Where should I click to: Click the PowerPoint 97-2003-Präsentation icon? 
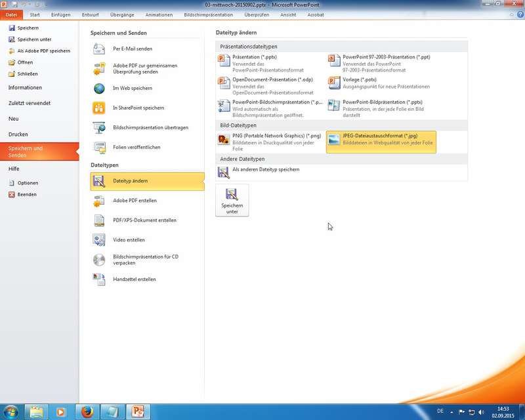pyautogui.click(x=334, y=60)
